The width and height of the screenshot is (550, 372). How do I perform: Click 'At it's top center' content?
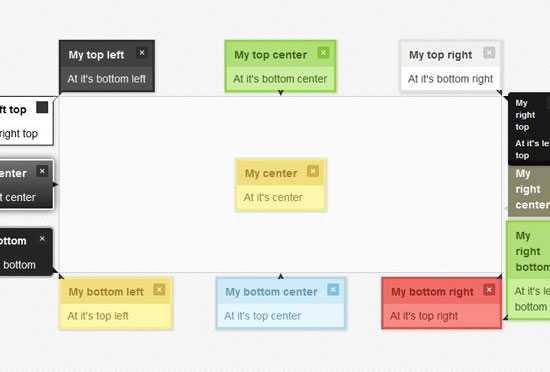[262, 316]
